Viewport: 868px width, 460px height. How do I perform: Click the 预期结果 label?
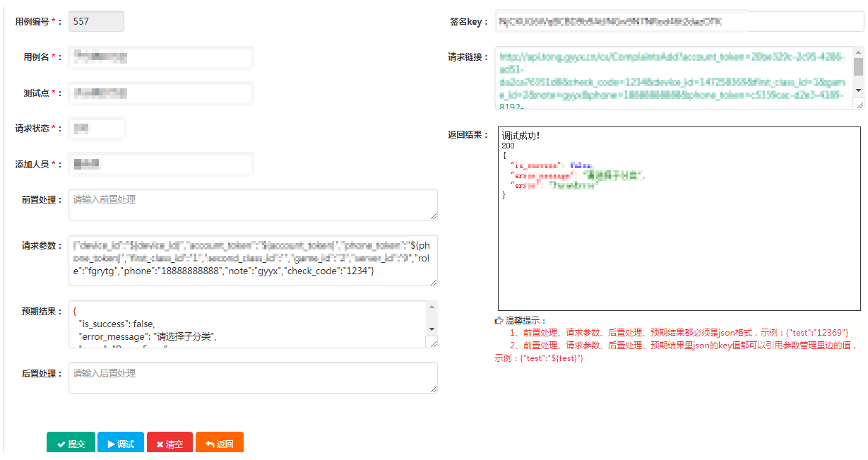[42, 311]
